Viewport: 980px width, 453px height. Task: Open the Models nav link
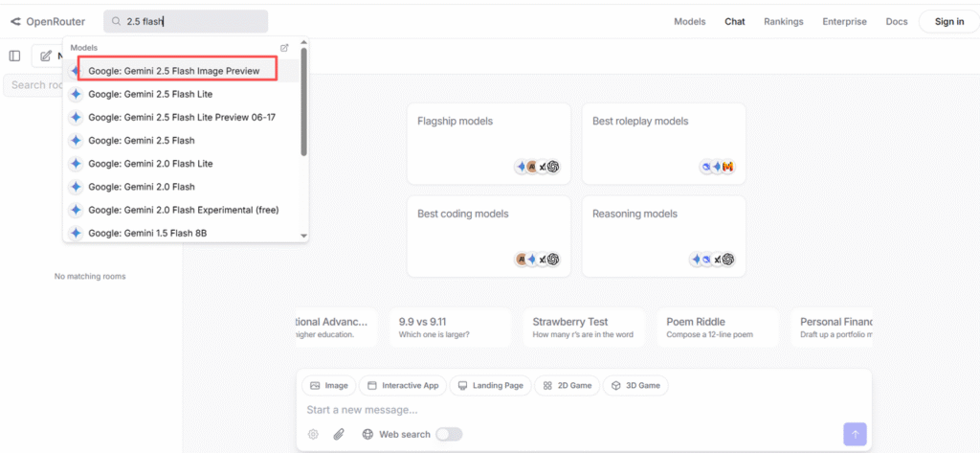(689, 21)
